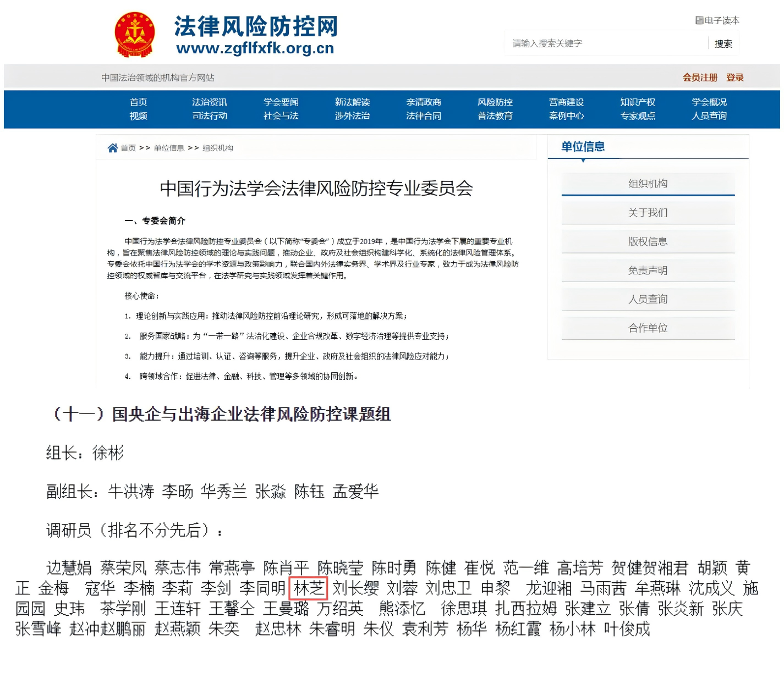784x673 pixels.
Task: Open 亲清政商 navigation item
Action: pyautogui.click(x=424, y=102)
